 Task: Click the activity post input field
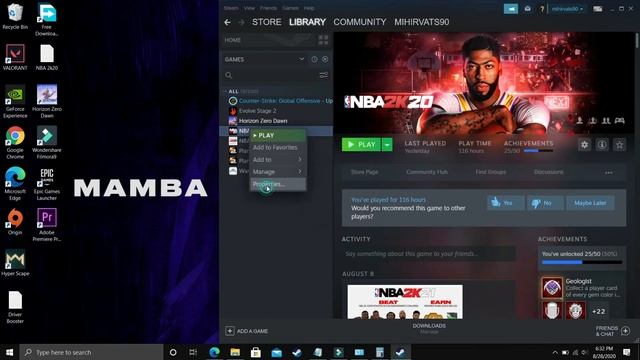[429, 254]
